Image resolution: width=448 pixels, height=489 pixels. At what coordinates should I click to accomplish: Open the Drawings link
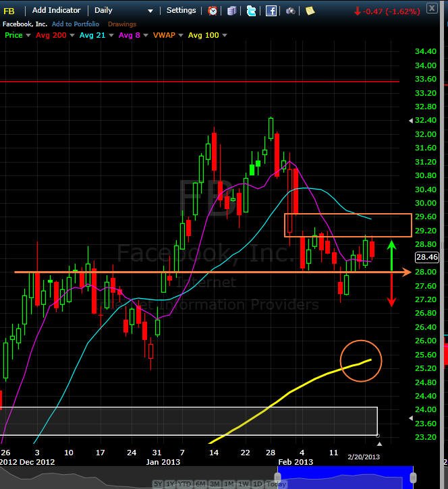pos(122,24)
